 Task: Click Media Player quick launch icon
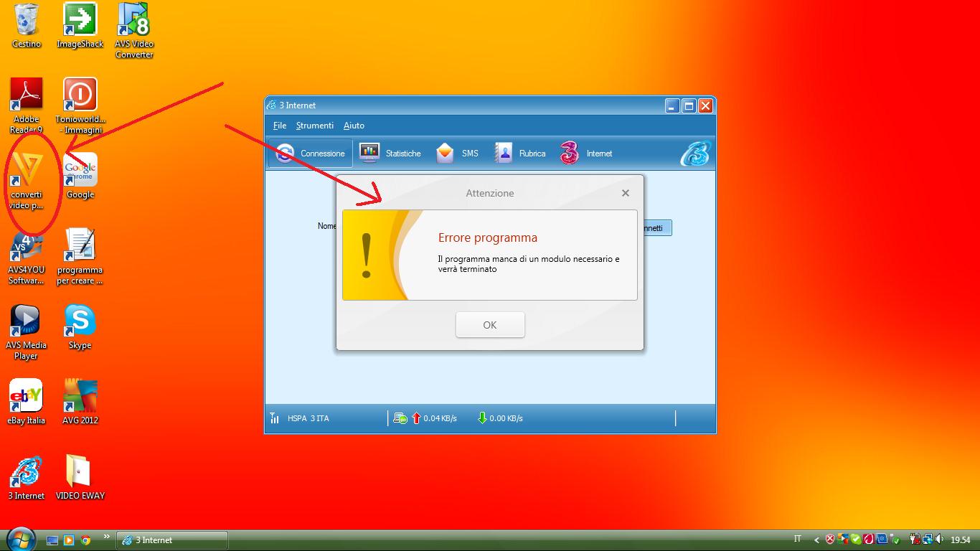(x=69, y=540)
